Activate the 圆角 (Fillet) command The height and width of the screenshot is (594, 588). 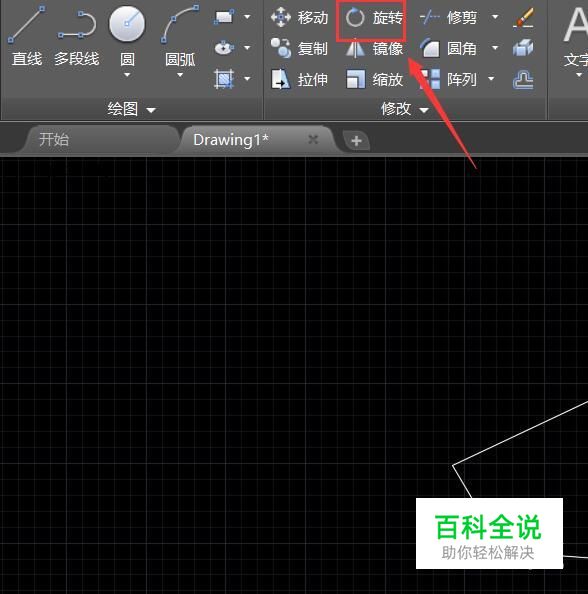(x=448, y=48)
